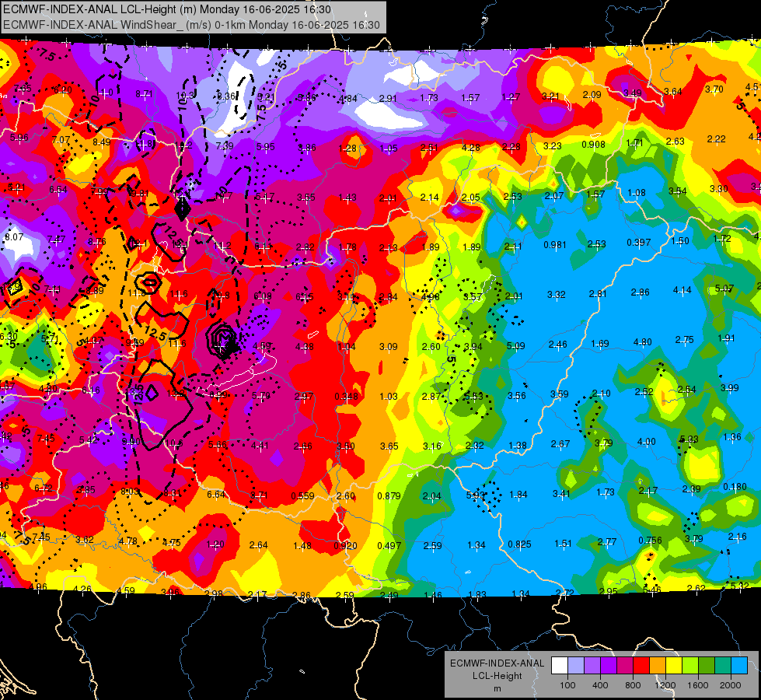Click the wind shear value 0.981
This screenshot has height=700, width=761.
[555, 244]
